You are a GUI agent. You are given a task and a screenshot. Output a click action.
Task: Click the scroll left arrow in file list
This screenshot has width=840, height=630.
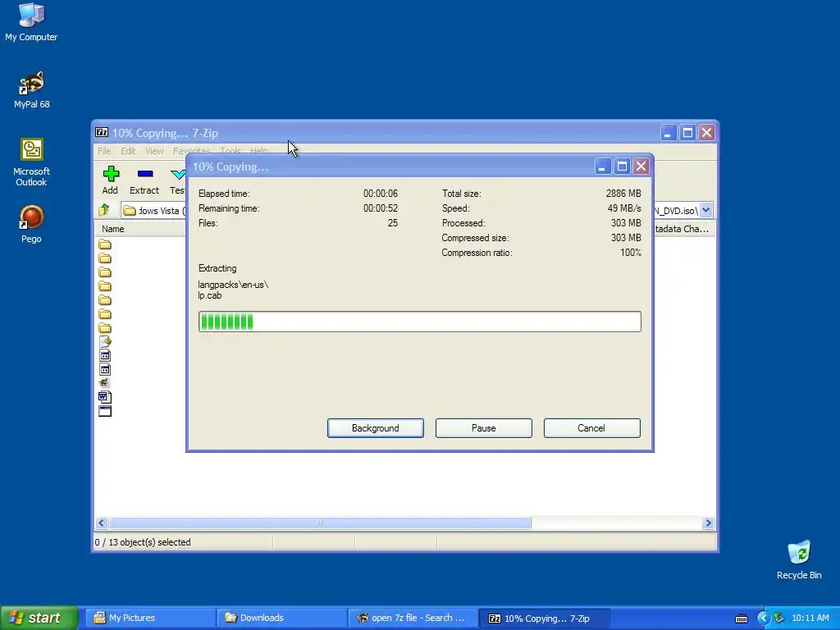coord(102,523)
